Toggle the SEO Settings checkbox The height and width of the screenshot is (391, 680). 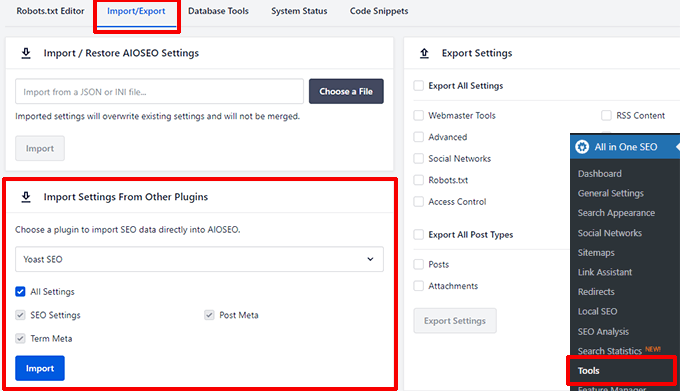[x=20, y=315]
